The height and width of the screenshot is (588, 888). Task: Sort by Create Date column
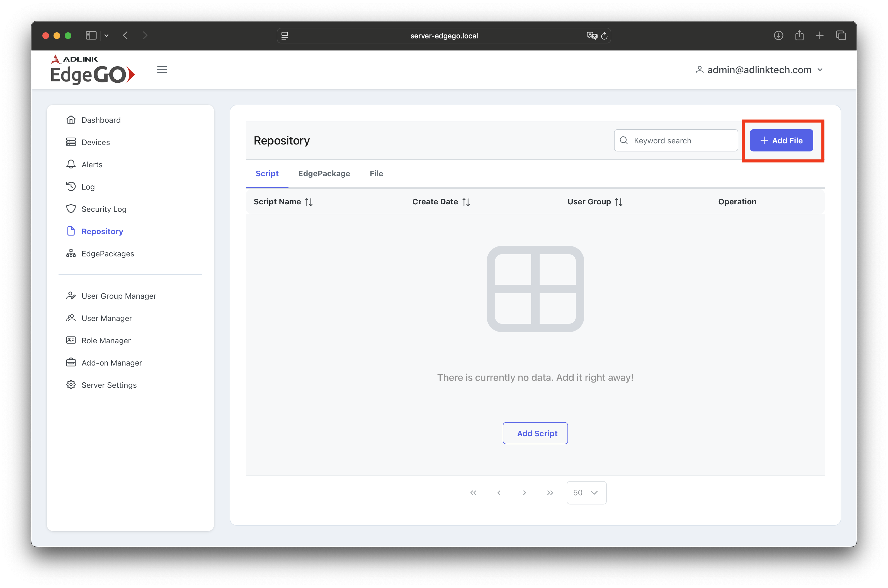point(466,202)
